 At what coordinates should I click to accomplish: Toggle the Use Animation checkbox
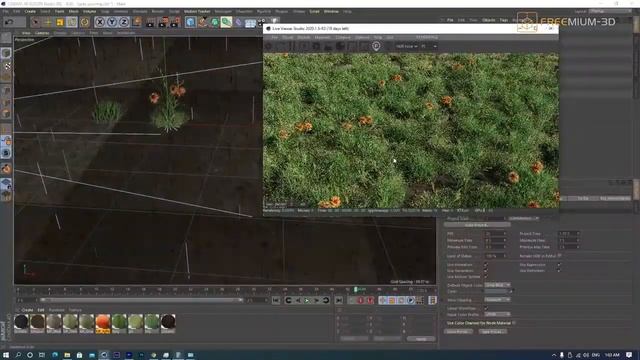point(486,265)
